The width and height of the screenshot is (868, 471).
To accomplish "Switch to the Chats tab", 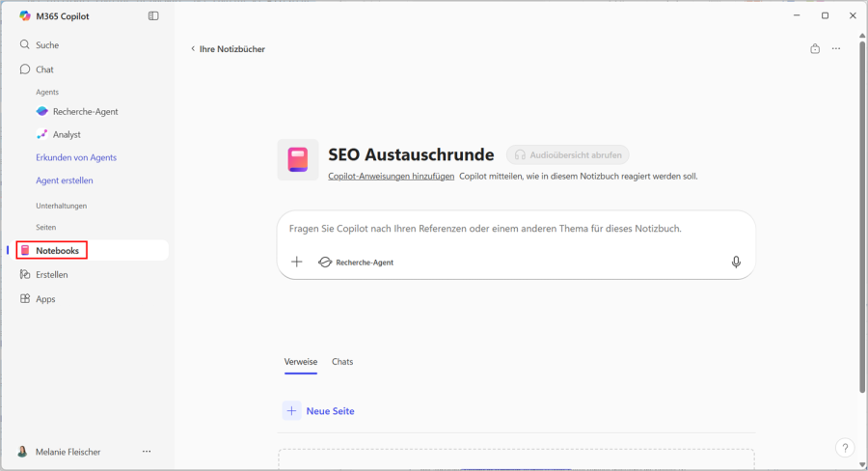I will coord(342,362).
